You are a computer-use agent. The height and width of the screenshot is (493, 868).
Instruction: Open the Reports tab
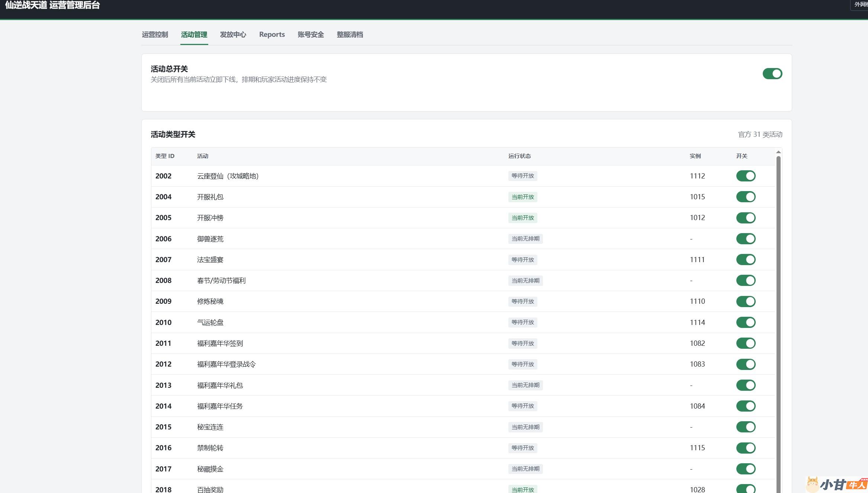pyautogui.click(x=272, y=35)
